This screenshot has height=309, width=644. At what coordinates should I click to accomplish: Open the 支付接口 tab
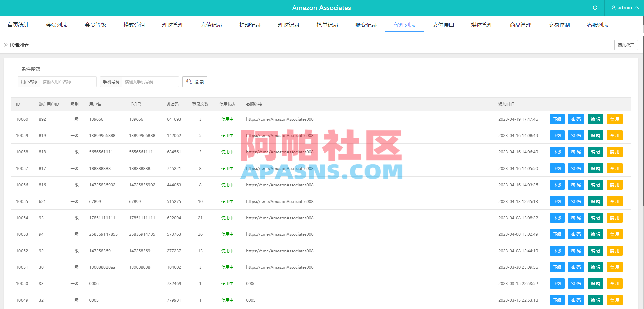[443, 25]
